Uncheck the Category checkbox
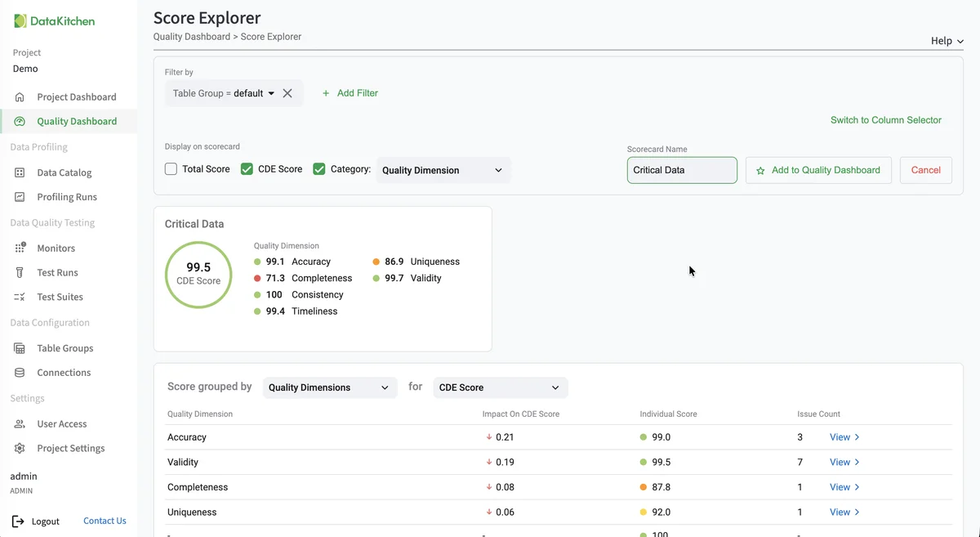 [318, 168]
